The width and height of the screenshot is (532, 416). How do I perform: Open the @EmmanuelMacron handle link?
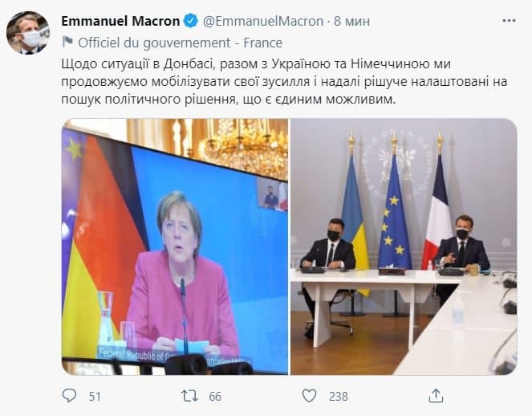pos(263,22)
